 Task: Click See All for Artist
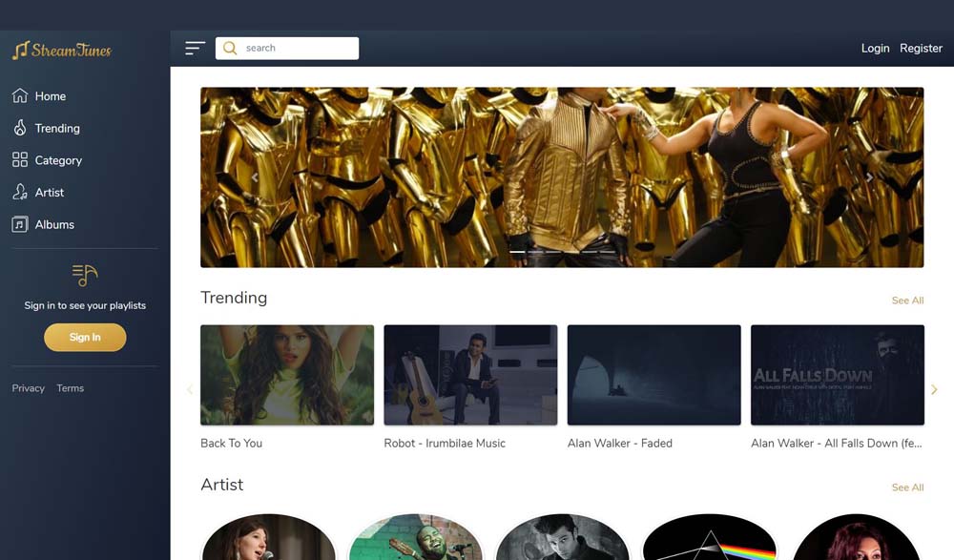coord(907,487)
